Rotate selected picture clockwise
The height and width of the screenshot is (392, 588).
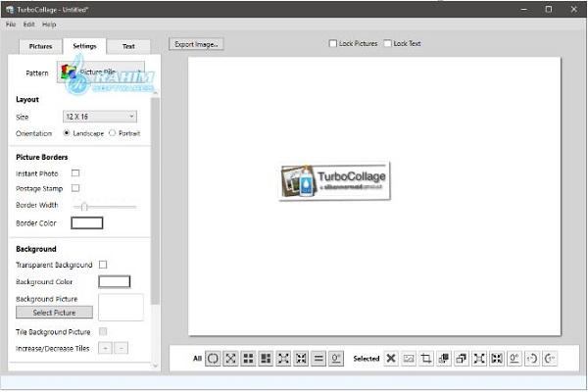coord(550,359)
